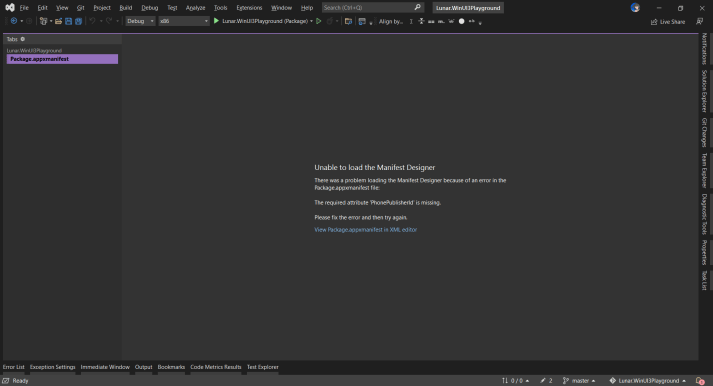Screen dimensions: 713x386
Task: Click the Live Share button
Action: [x=668, y=21]
